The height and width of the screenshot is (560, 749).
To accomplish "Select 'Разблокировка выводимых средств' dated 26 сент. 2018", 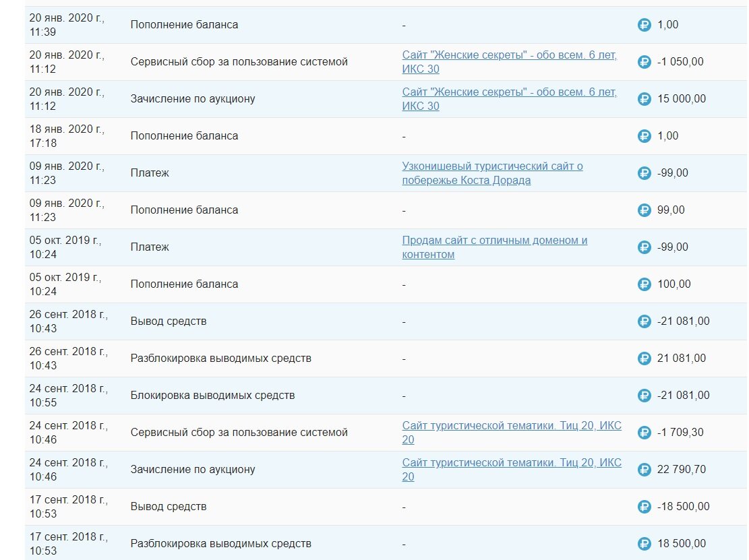I will [x=220, y=359].
